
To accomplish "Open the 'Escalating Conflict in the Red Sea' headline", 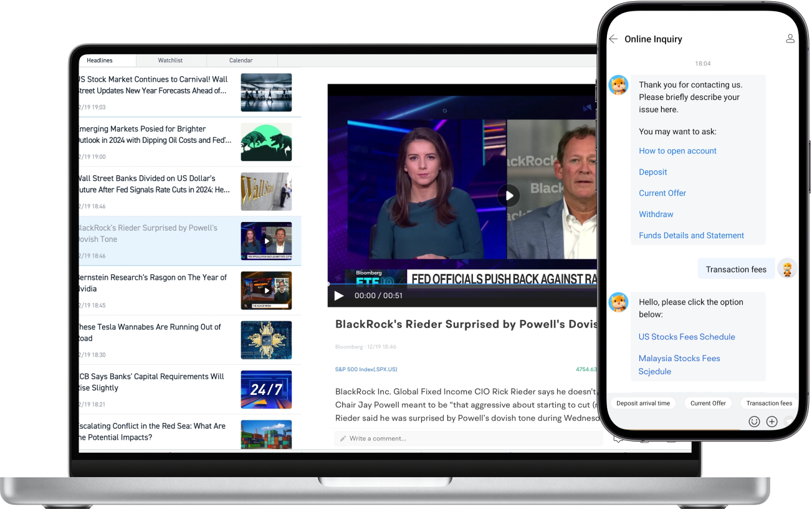I will tap(151, 432).
